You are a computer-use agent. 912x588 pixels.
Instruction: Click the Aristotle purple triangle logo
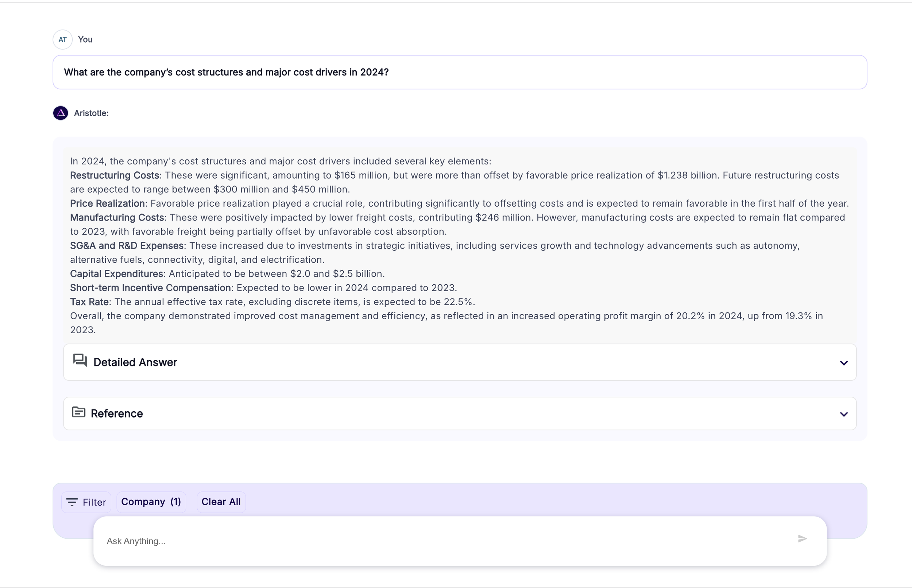pyautogui.click(x=61, y=113)
